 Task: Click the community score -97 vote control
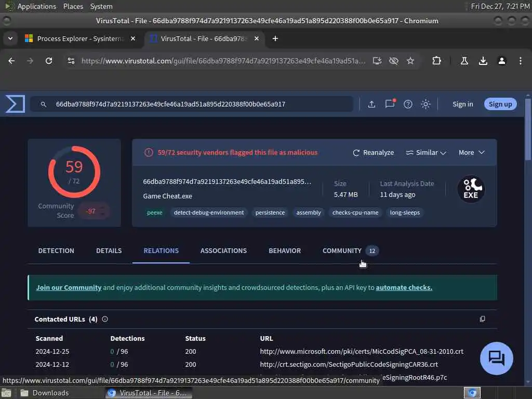click(x=94, y=211)
